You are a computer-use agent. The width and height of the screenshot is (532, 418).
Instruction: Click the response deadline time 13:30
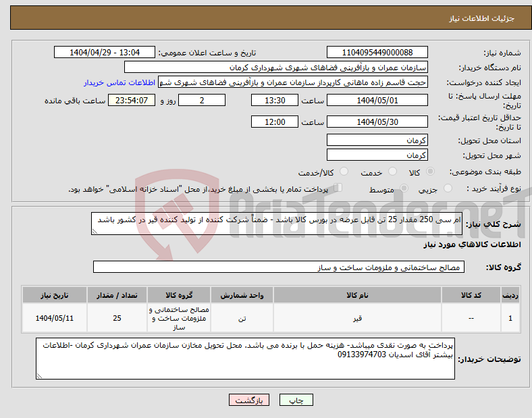click(x=275, y=101)
